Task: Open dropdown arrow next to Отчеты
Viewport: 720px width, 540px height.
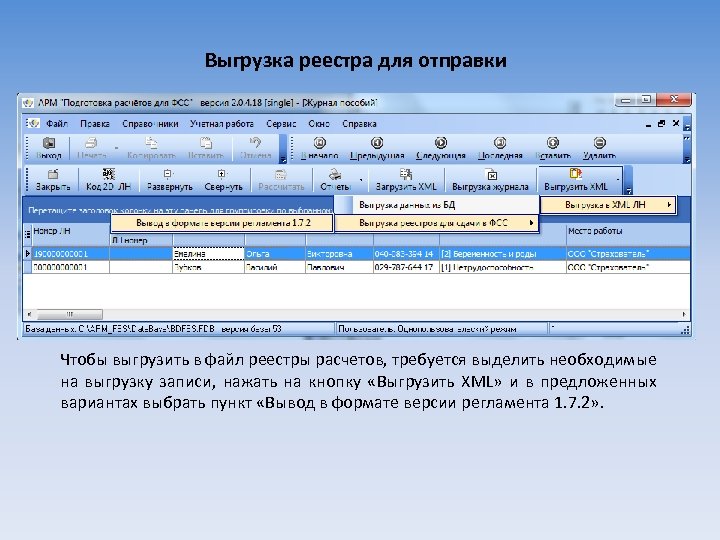Action: [361, 180]
